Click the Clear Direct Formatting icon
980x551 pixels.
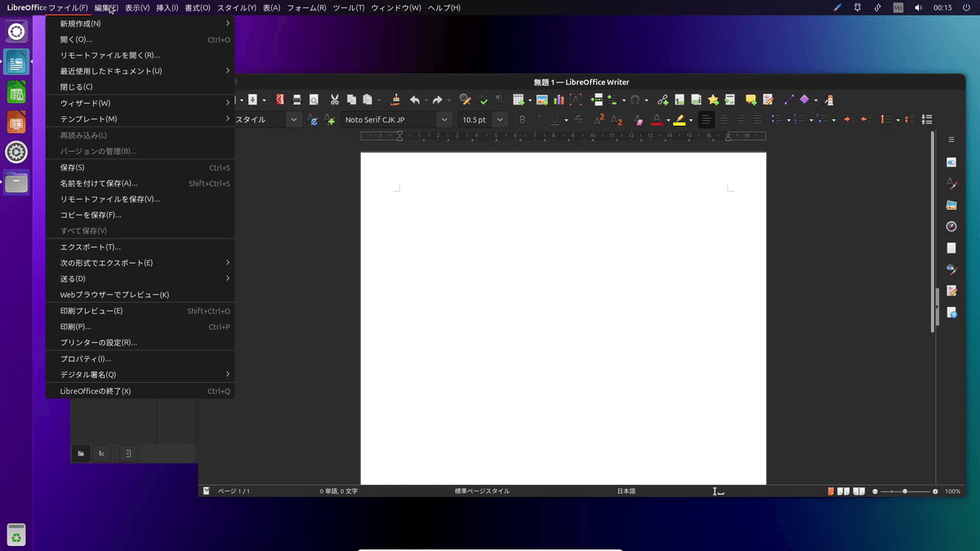pos(639,120)
